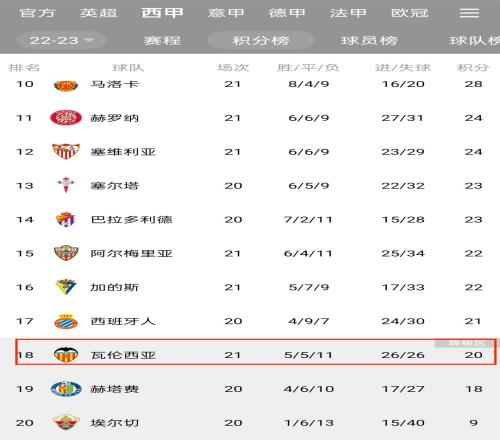Select the 积分榜 standings button
The width and height of the screenshot is (500, 440).
(x=261, y=41)
